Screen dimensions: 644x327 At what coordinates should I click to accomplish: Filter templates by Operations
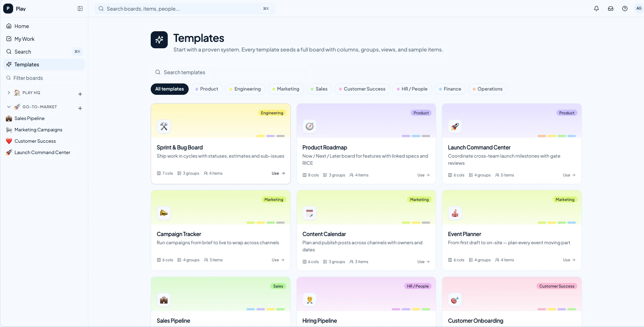pos(488,89)
